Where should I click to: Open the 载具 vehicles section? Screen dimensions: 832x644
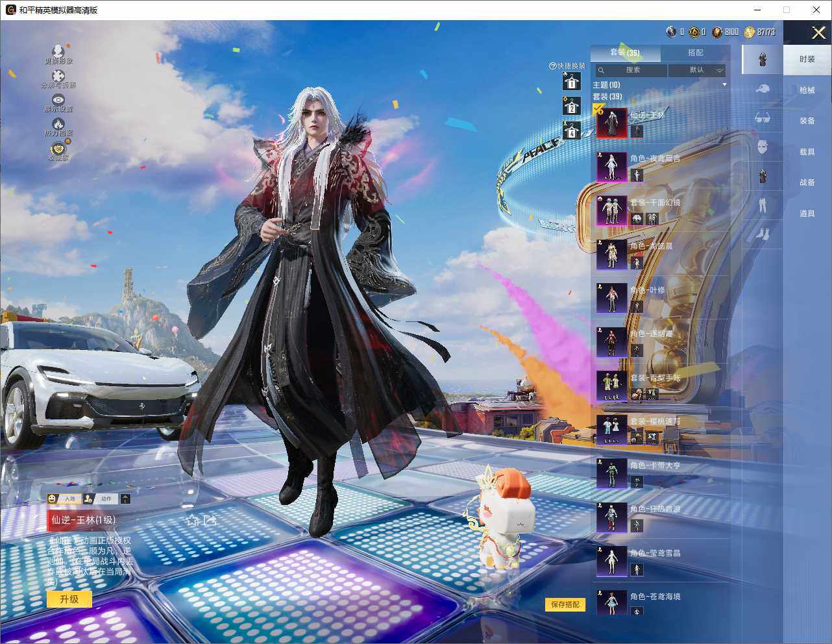pyautogui.click(x=807, y=152)
